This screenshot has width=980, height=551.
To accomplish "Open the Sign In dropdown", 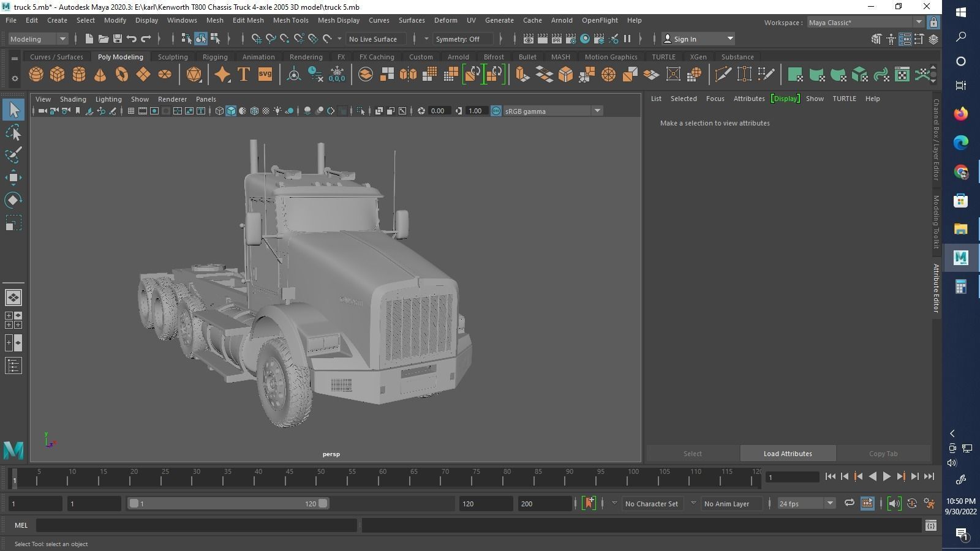I will point(698,39).
